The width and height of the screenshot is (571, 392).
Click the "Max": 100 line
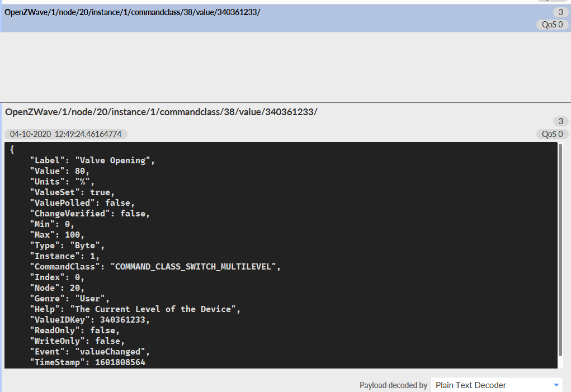coord(57,235)
